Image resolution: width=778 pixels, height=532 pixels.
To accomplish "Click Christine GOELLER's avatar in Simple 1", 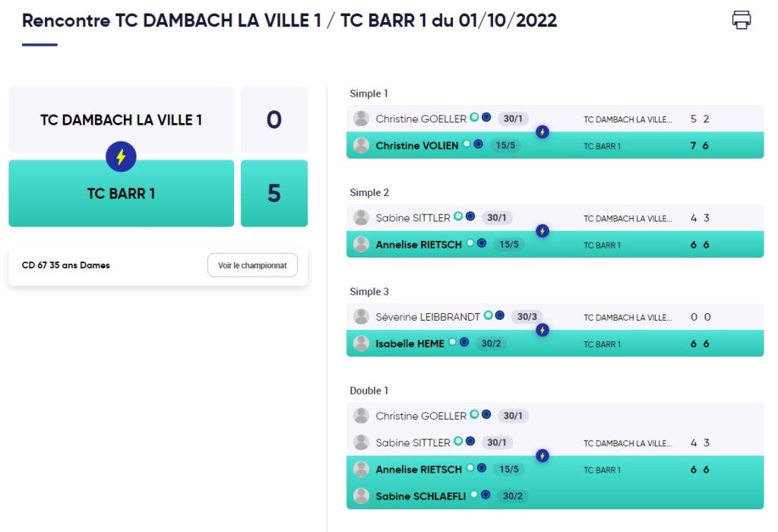I will tap(361, 119).
